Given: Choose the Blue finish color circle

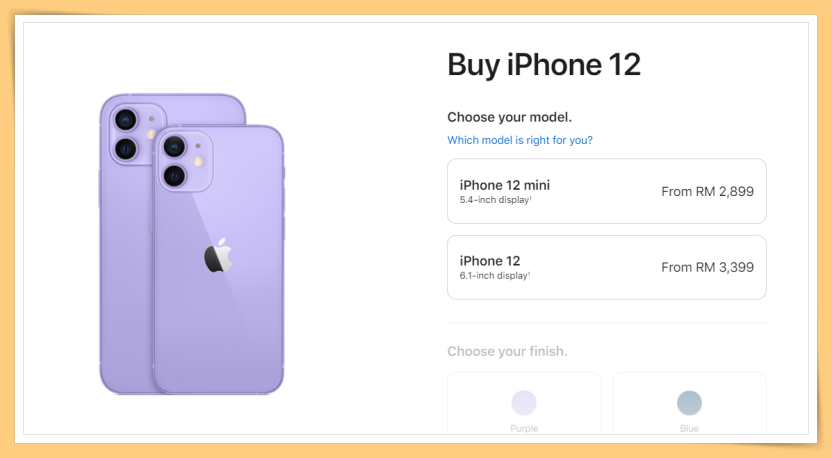Looking at the screenshot, I should pos(689,403).
